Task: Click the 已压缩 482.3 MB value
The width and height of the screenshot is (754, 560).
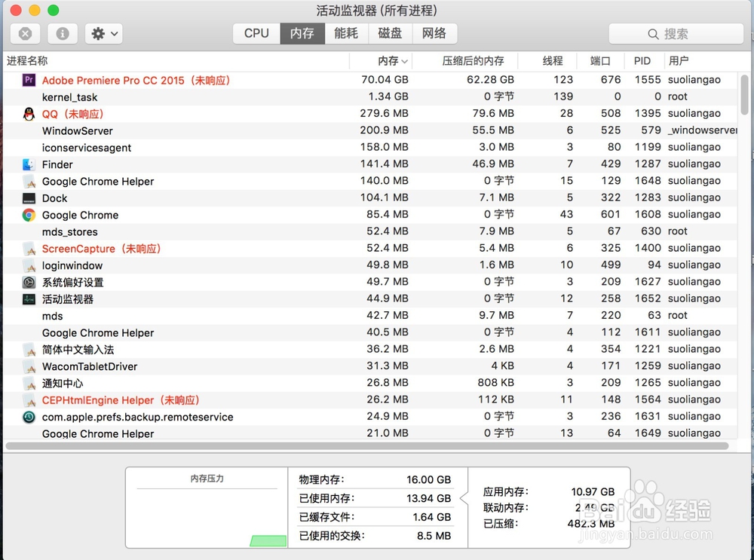Action: pyautogui.click(x=591, y=524)
